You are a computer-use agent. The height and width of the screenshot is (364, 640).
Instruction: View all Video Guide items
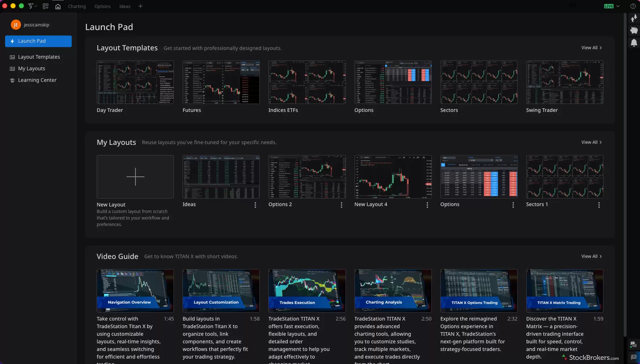[x=591, y=256]
